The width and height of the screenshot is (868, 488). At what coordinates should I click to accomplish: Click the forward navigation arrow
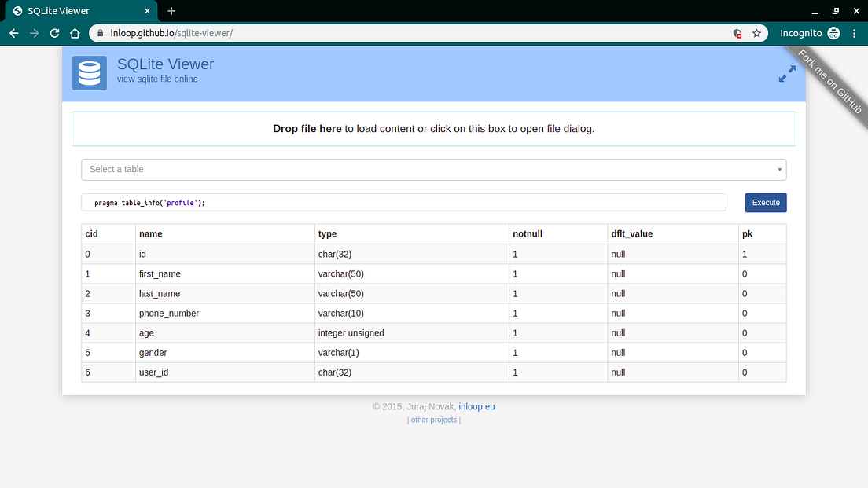point(33,34)
